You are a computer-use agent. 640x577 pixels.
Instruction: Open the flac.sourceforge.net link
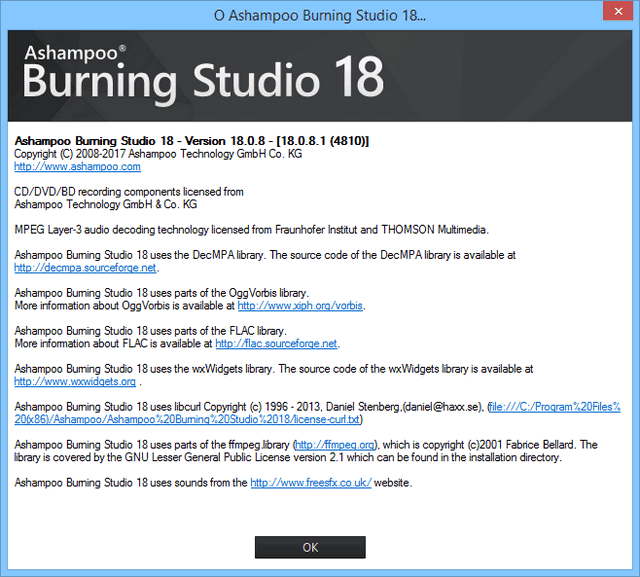coord(276,343)
